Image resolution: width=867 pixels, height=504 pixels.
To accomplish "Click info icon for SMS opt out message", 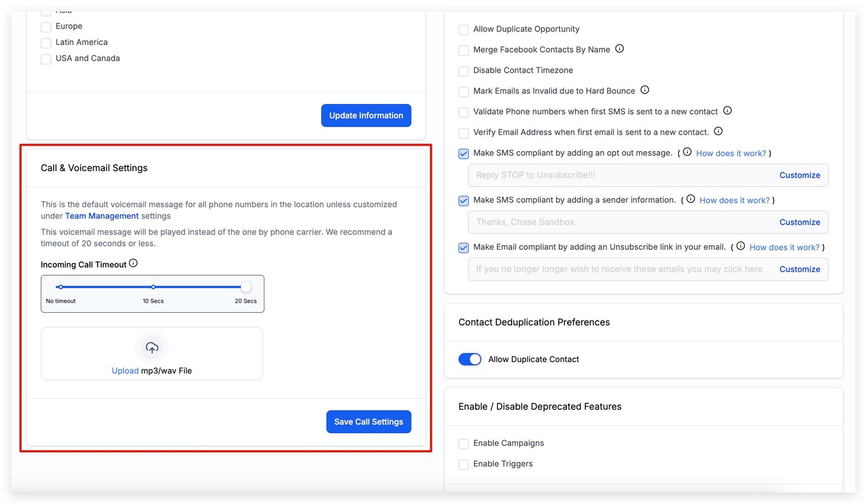I will pyautogui.click(x=687, y=152).
